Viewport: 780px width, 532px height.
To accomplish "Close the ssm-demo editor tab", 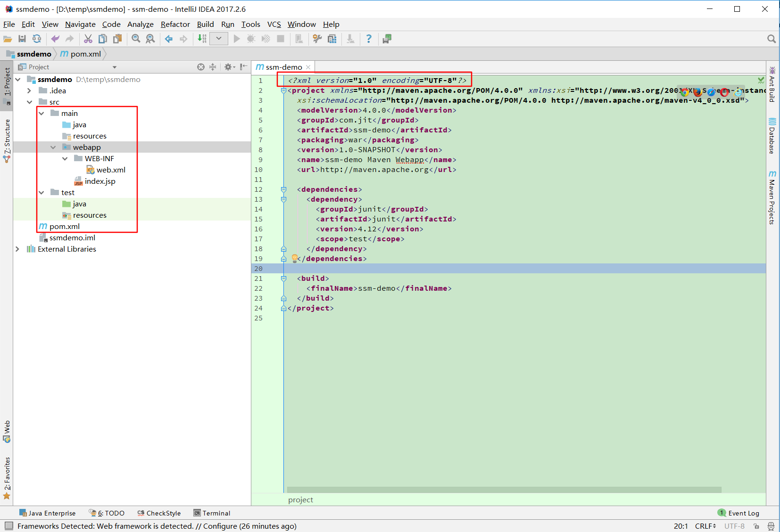I will [x=308, y=67].
